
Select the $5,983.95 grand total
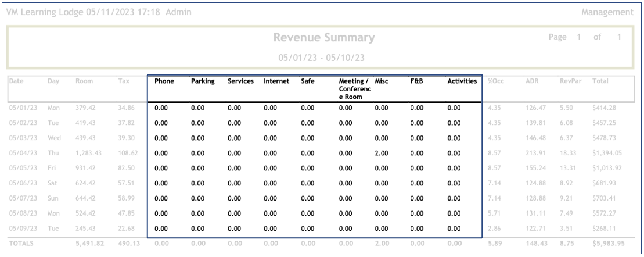607,244
